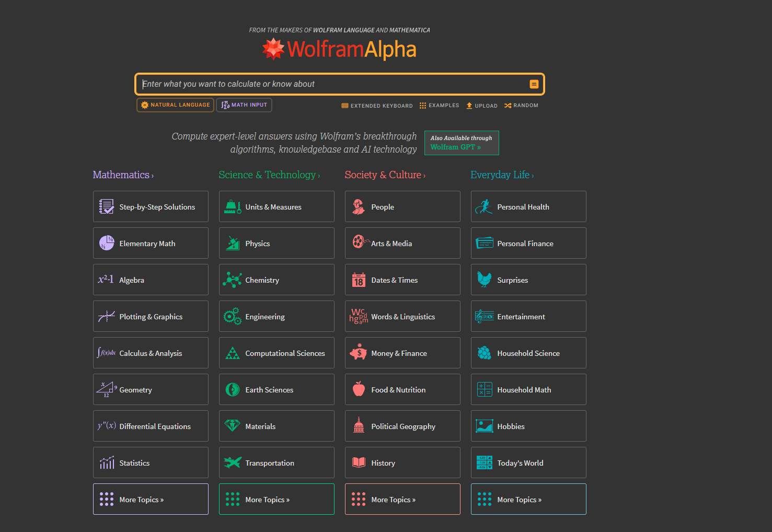
Task: Click the Geometry triangle icon
Action: (x=107, y=389)
